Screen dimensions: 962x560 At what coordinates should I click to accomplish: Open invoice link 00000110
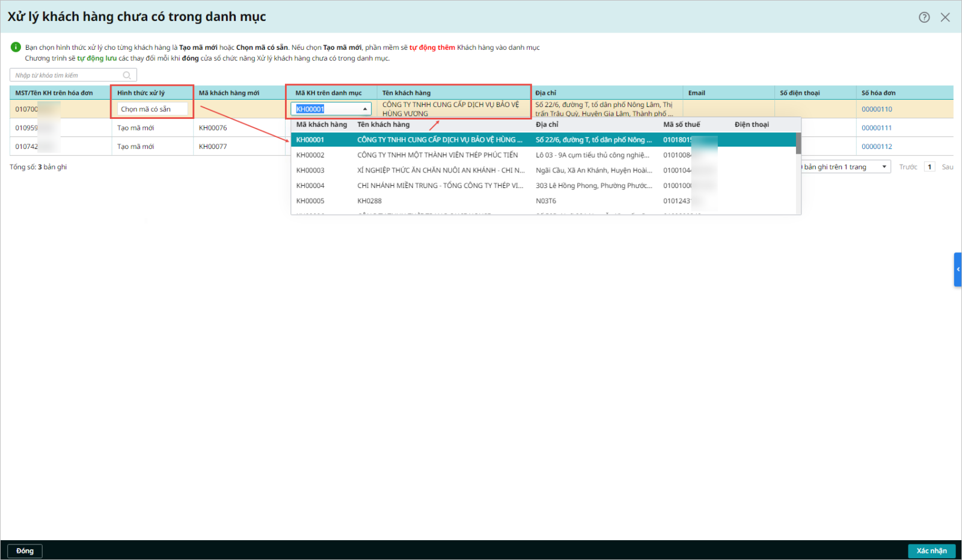(x=877, y=109)
